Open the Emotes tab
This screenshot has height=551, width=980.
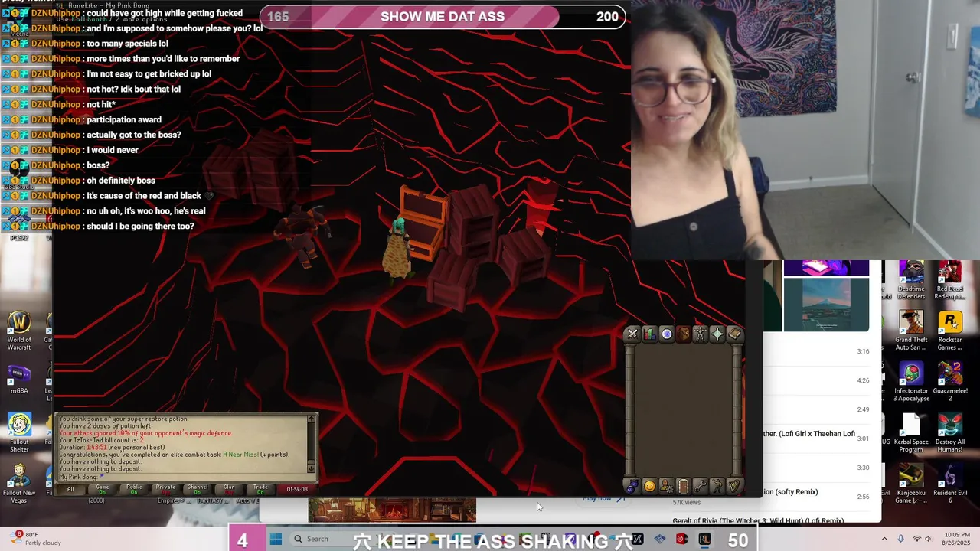pos(717,486)
